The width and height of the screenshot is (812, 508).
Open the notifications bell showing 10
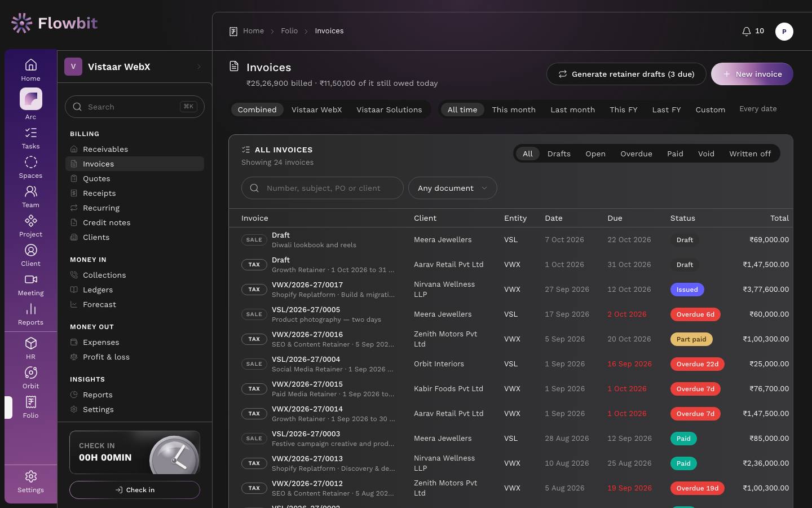point(753,31)
